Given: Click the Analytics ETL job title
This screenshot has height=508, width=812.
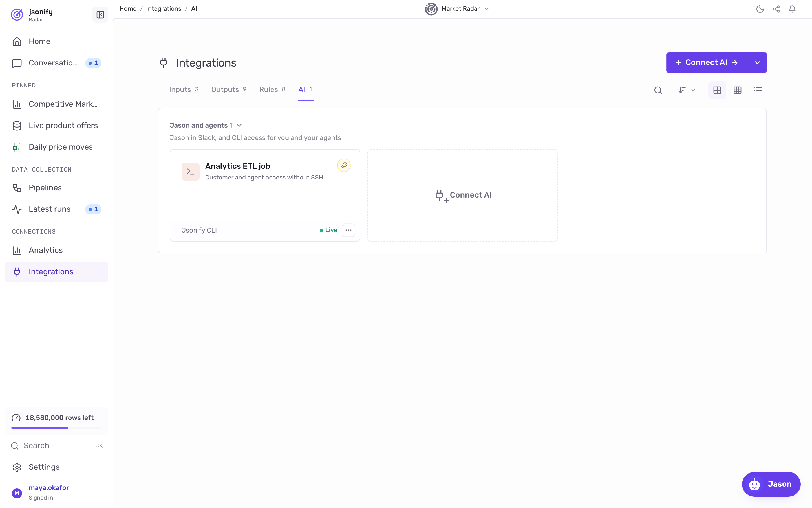Looking at the screenshot, I should click(x=238, y=166).
